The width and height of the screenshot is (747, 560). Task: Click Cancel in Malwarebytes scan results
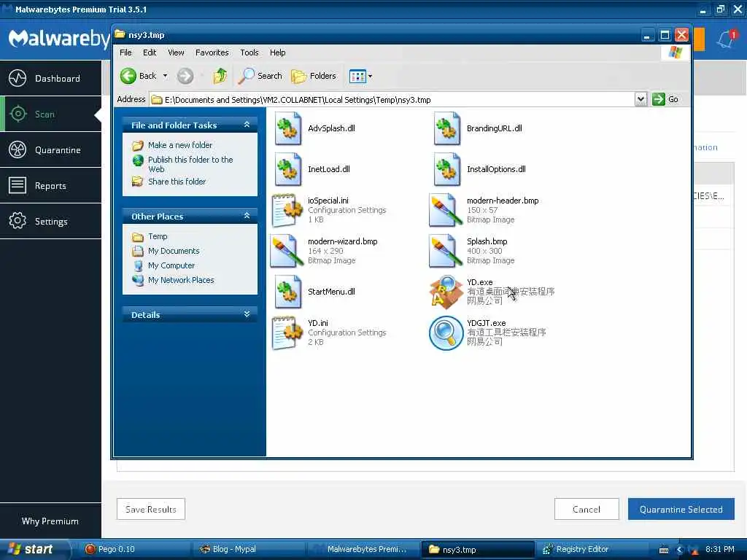(587, 509)
